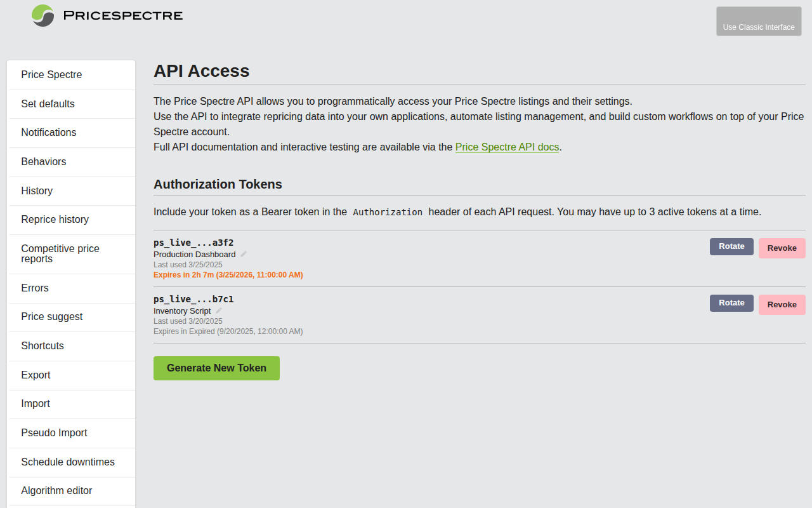This screenshot has height=508, width=812.
Task: Rotate the expired Inventory Script token
Action: click(731, 303)
